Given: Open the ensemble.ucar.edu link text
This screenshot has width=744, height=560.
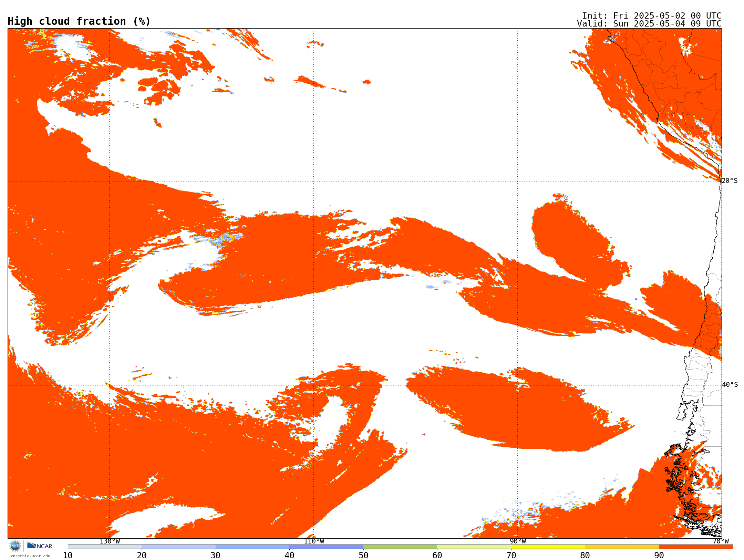Looking at the screenshot, I should pos(31,556).
